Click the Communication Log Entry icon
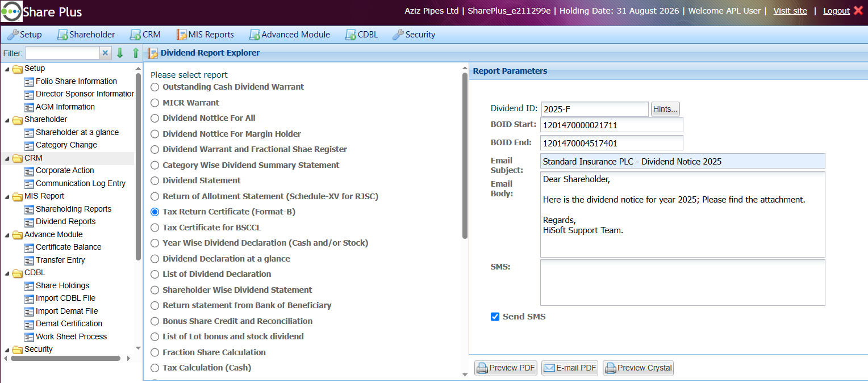868x383 pixels. pos(29,184)
